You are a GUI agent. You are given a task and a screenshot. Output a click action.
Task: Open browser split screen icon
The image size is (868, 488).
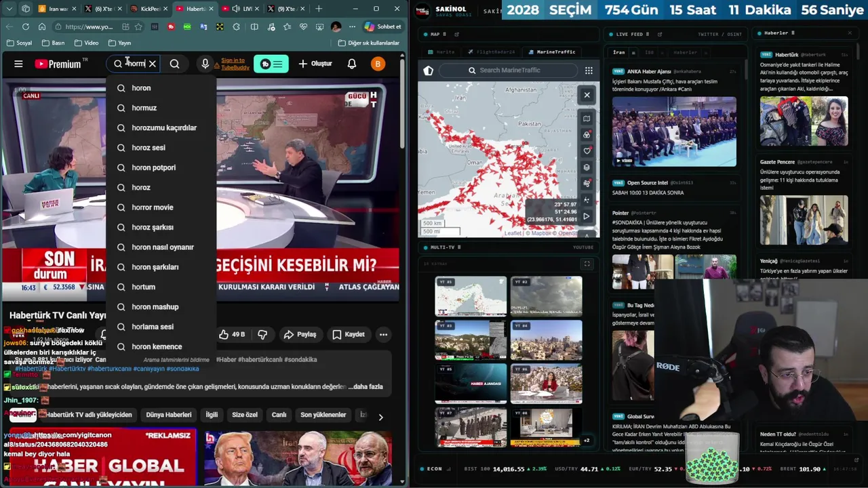tap(254, 26)
